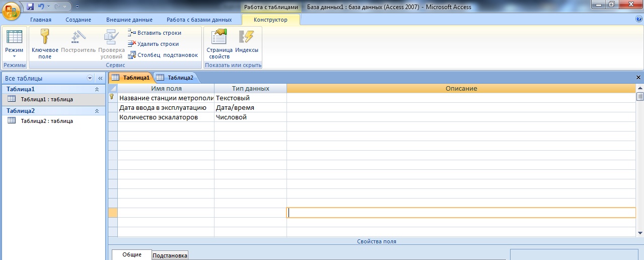Viewport: 644px width, 260px height.
Task: Open the Подстановка field properties tab
Action: pos(170,255)
